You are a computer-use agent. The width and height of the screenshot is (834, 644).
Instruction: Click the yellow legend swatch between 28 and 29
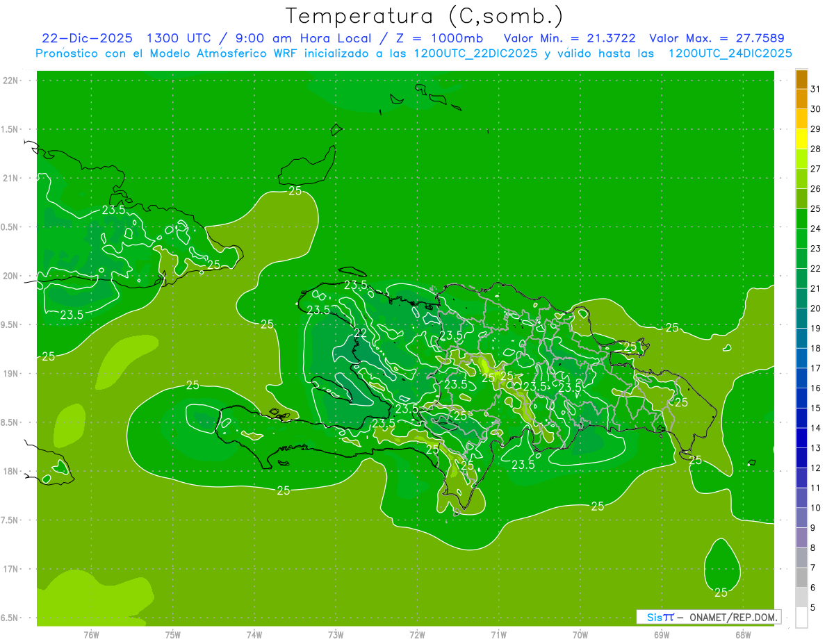pyautogui.click(x=801, y=138)
